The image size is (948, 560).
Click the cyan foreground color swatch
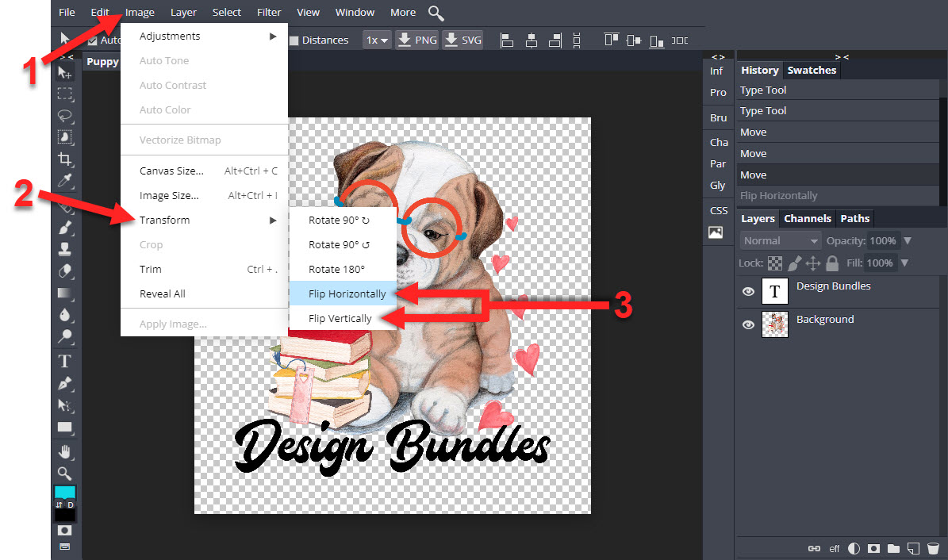click(x=65, y=491)
